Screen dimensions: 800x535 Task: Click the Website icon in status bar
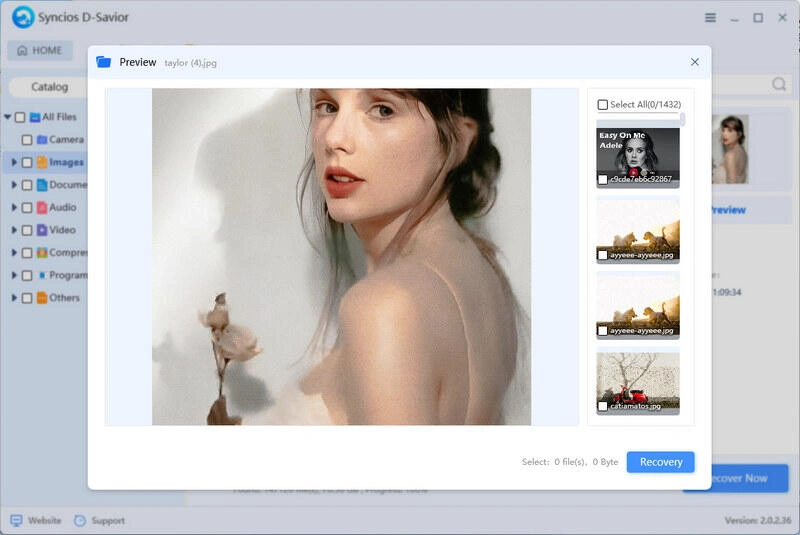(x=16, y=521)
